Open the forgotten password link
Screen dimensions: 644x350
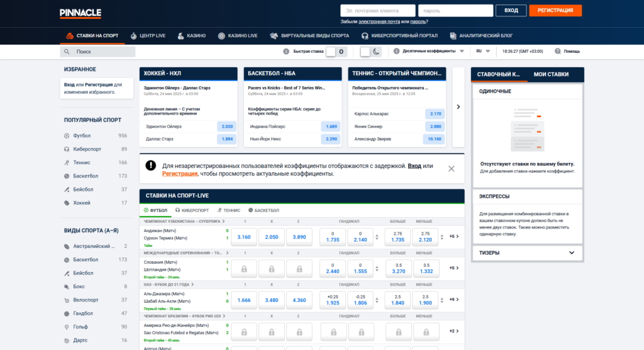418,22
